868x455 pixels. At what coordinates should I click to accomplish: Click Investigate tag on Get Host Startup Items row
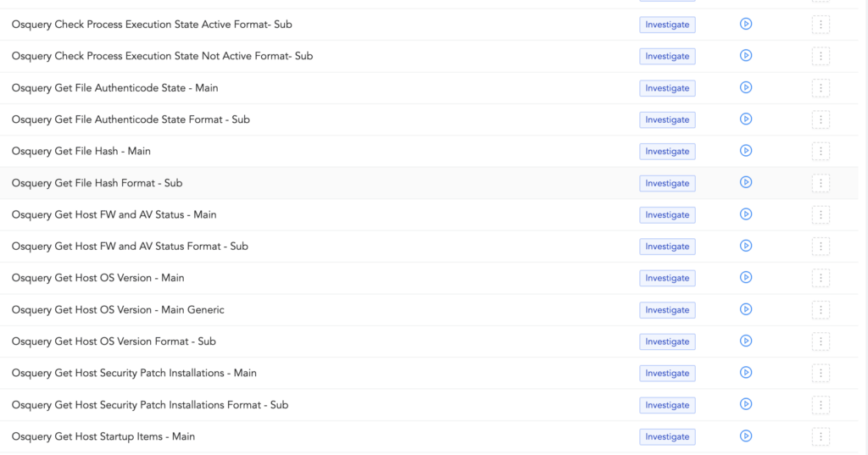[x=667, y=437]
